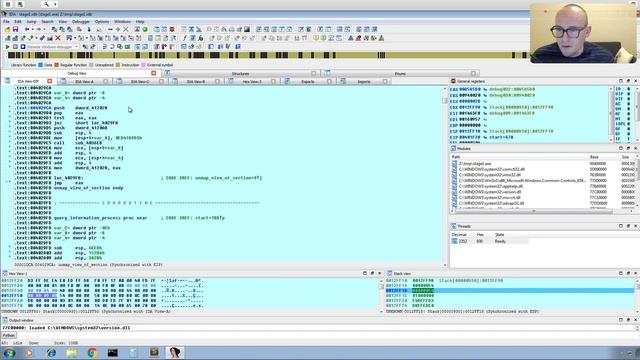Open the Search menu
This screenshot has width=640, height=360.
(47, 22)
